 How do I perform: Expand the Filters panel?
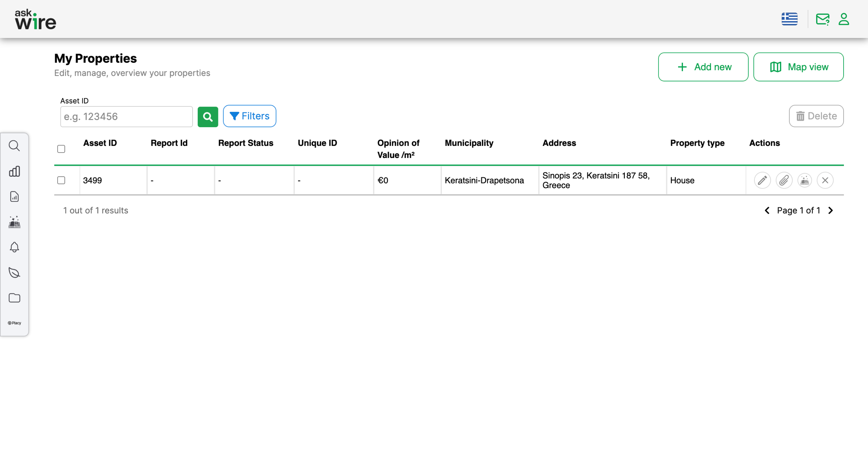pos(250,116)
